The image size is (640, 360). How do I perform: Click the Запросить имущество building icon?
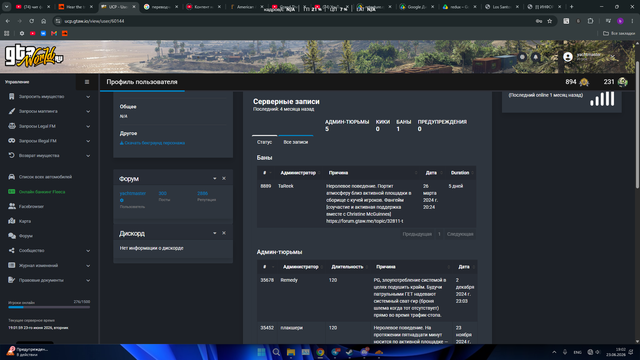pyautogui.click(x=11, y=96)
